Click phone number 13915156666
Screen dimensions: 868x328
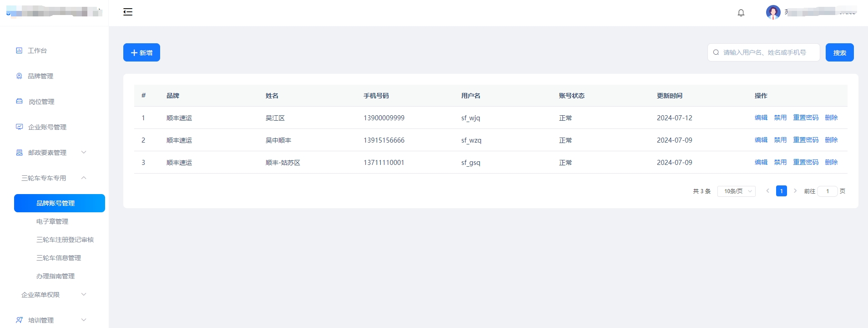point(384,140)
